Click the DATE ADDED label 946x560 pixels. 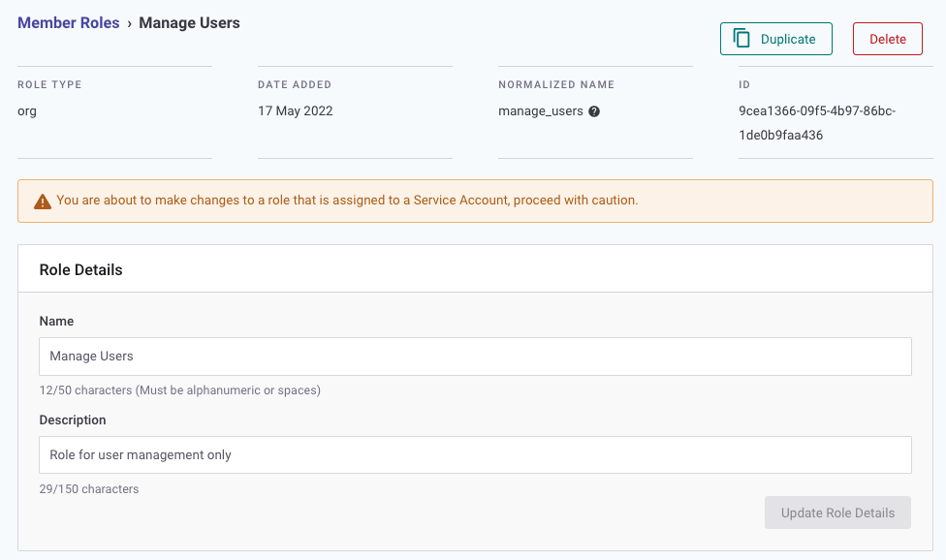coord(295,84)
